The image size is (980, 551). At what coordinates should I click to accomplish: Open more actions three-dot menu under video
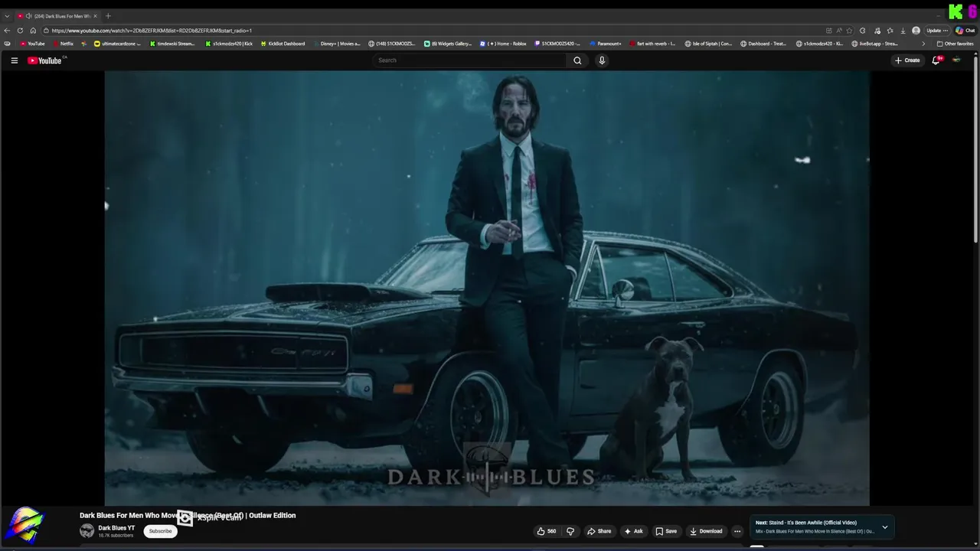737,531
